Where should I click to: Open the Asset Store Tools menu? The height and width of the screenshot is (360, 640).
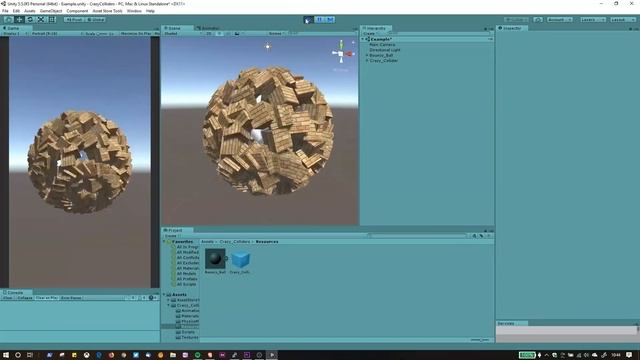click(x=107, y=11)
